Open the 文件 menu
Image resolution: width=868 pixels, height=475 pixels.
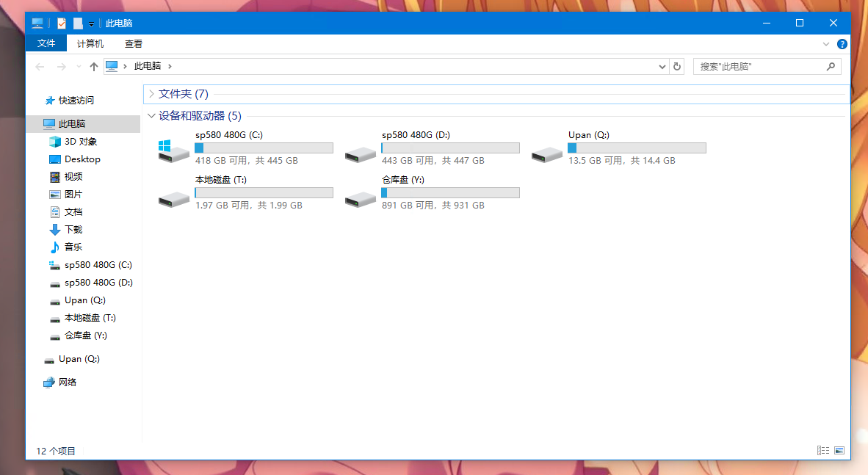pyautogui.click(x=46, y=44)
